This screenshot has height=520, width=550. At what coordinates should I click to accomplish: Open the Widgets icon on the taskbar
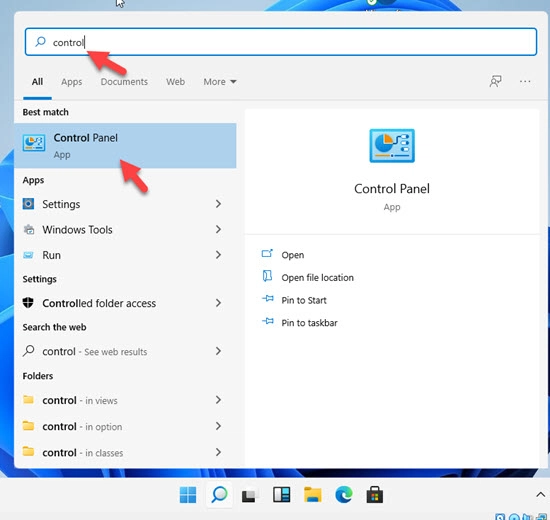point(281,495)
